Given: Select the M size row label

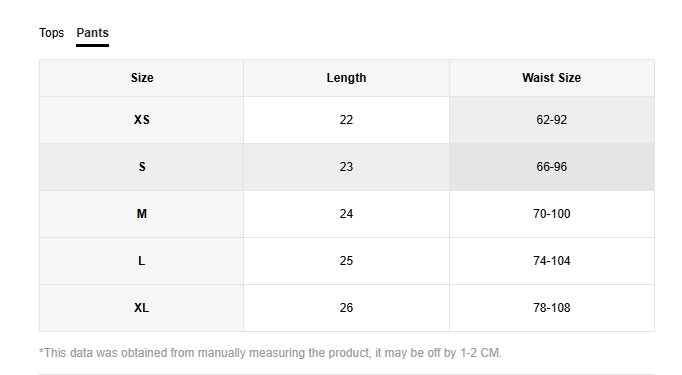Looking at the screenshot, I should click(142, 214).
